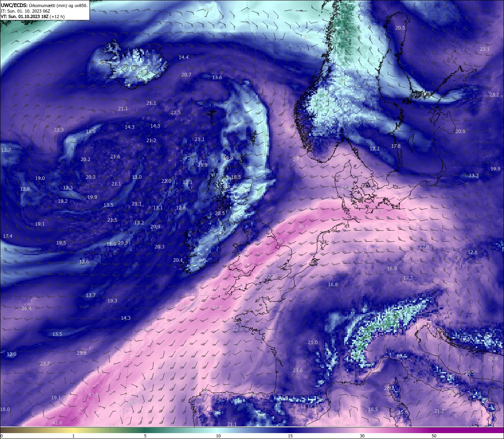This screenshot has width=504, height=439.
Task: Click the VT: Sun. 01.10.2023 18Z line
Action: (32, 17)
